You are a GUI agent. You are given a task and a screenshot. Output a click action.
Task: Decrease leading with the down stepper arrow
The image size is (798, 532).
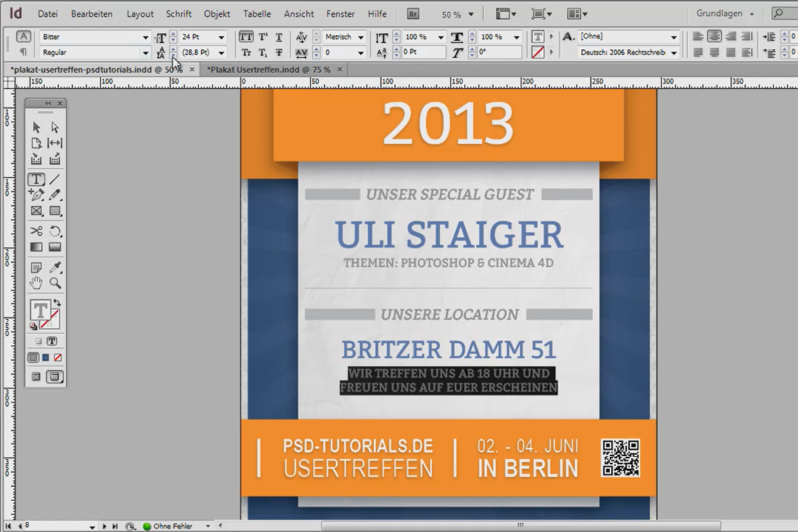point(173,57)
